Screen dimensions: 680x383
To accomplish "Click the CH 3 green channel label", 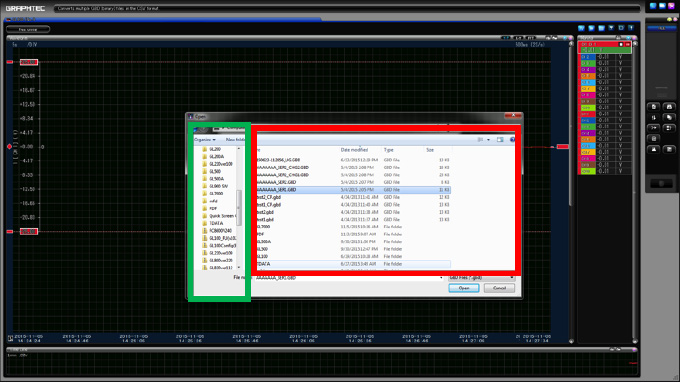I will pos(587,63).
